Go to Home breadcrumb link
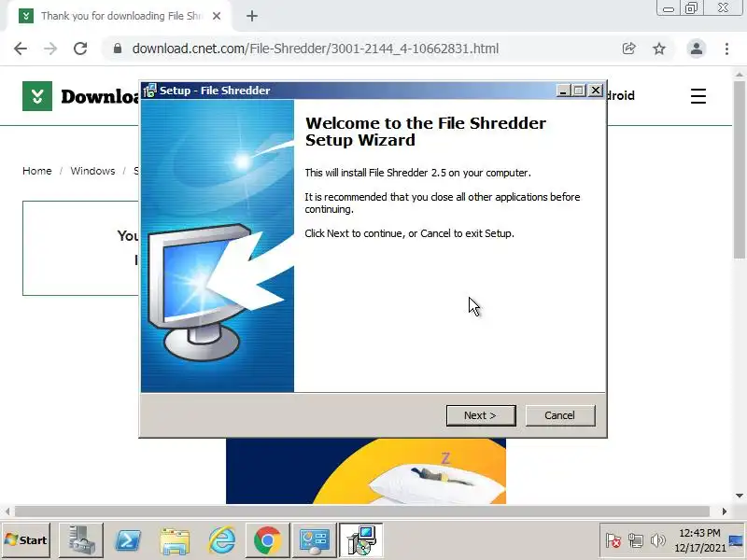The image size is (747, 560). point(37,171)
